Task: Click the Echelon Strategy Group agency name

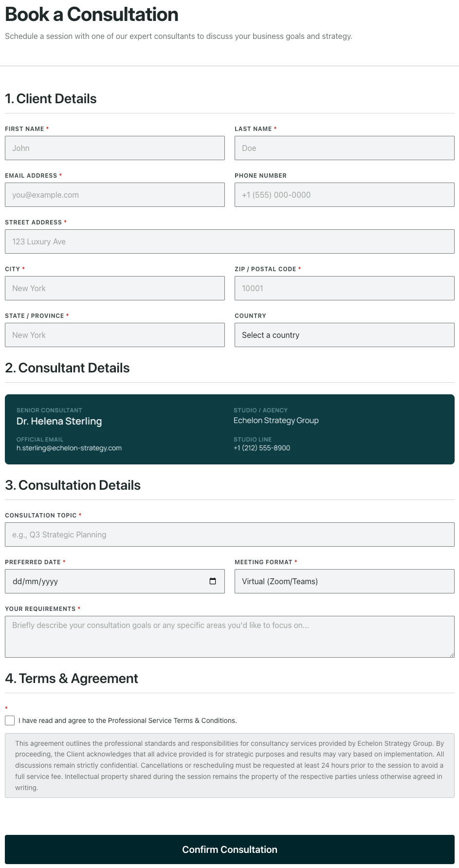Action: point(276,421)
